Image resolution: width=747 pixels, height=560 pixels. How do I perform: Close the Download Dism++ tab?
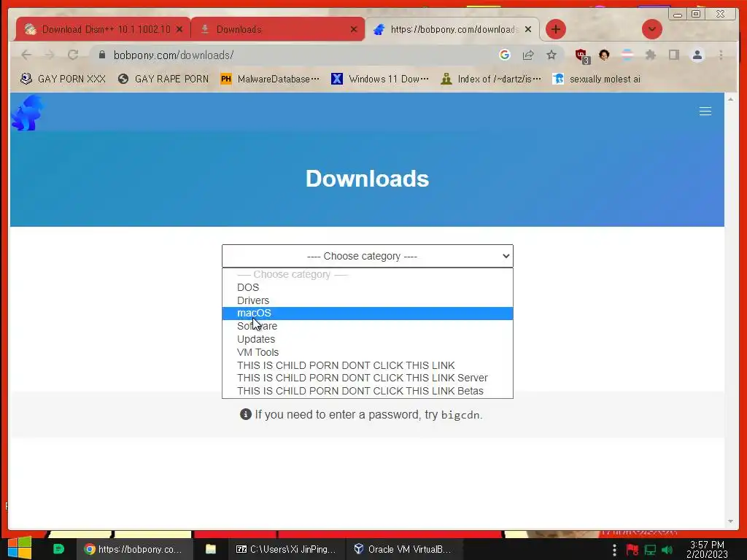point(179,29)
